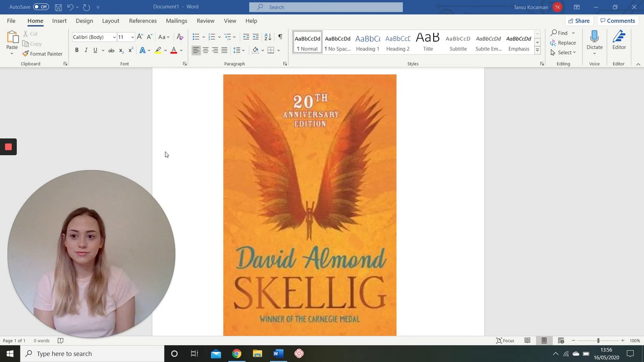Click the Paste clipboard icon

(12, 37)
